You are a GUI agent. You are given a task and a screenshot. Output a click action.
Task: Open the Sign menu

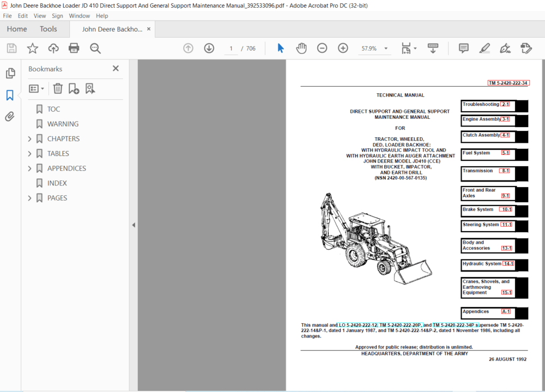coord(57,16)
